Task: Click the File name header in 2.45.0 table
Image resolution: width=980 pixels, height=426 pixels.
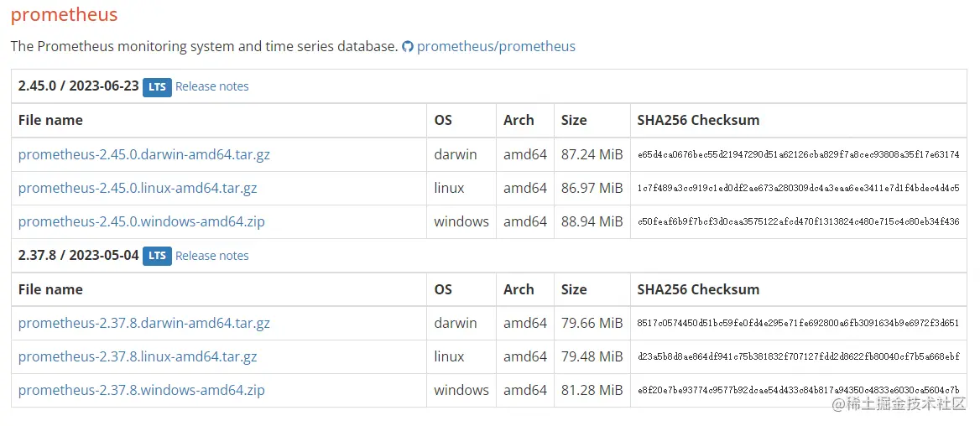Action: (x=50, y=120)
